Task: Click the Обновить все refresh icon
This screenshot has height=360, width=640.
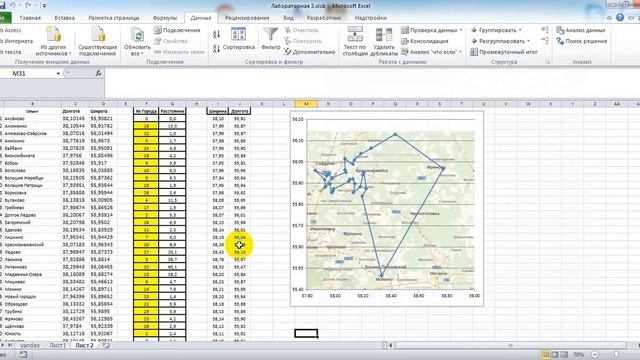Action: coord(137,35)
